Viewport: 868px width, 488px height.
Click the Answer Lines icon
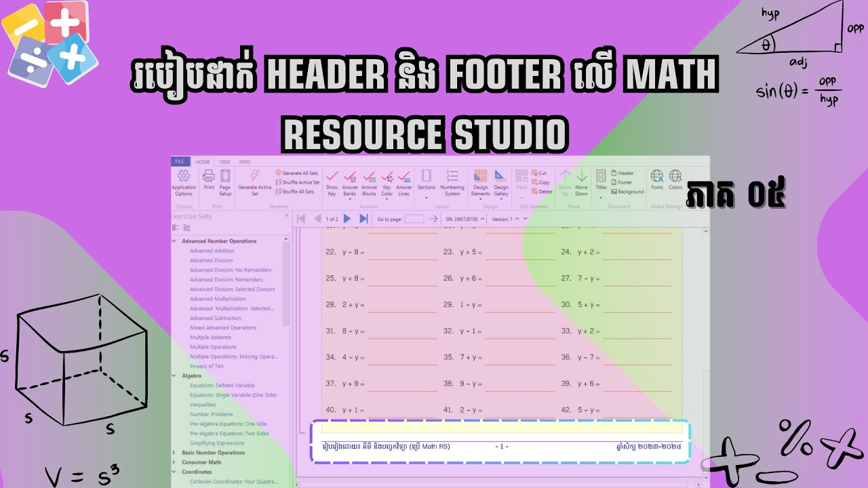(404, 176)
